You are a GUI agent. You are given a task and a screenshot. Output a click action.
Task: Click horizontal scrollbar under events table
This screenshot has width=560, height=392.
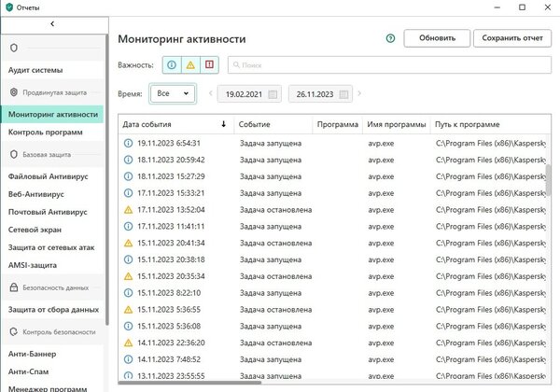189,383
